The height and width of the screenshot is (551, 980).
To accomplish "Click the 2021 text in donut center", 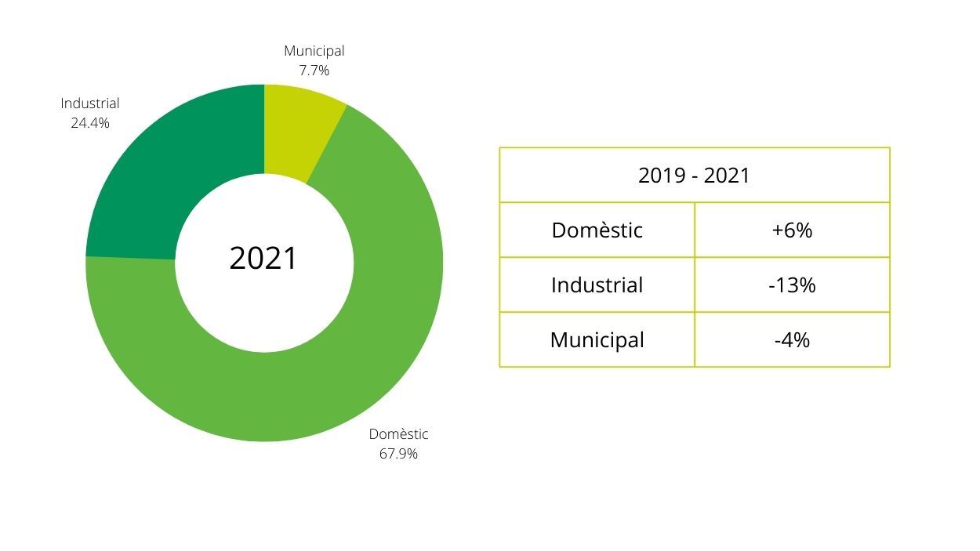I will (263, 259).
